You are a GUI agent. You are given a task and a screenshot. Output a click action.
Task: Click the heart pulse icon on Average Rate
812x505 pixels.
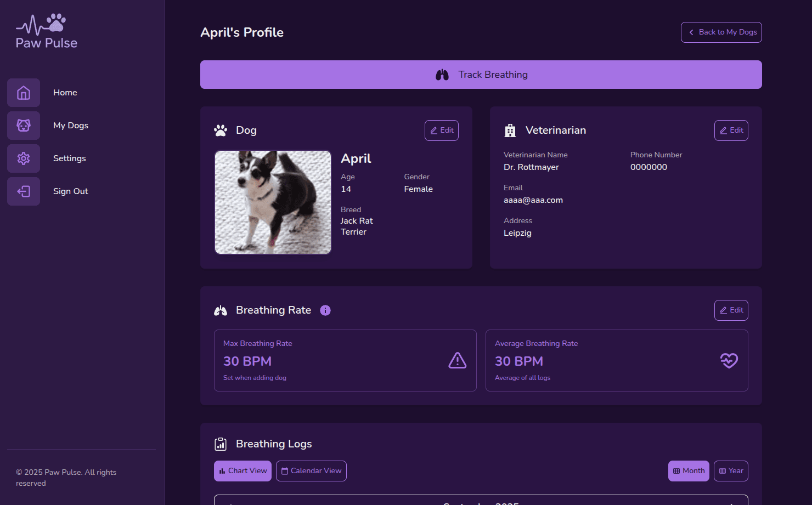(729, 360)
